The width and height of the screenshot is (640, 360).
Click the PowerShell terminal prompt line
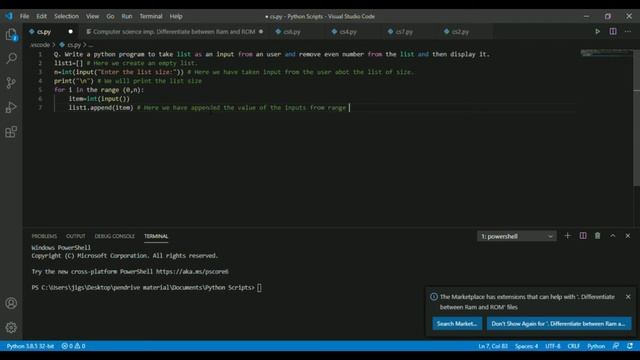[146, 287]
